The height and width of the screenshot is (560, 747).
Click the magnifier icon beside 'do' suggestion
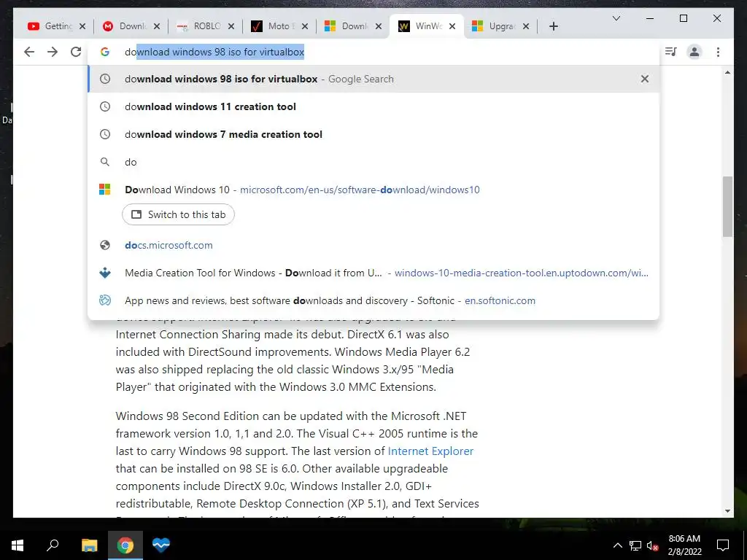coord(105,162)
